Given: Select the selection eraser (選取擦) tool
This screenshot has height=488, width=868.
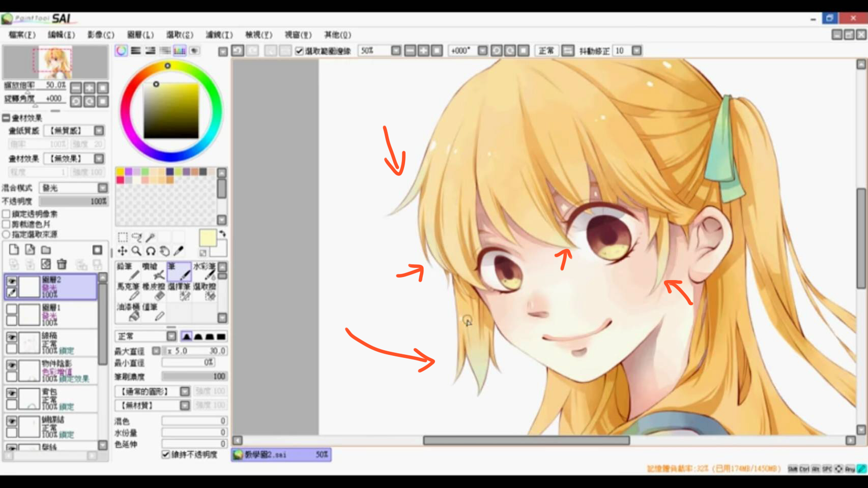Looking at the screenshot, I should pyautogui.click(x=205, y=291).
